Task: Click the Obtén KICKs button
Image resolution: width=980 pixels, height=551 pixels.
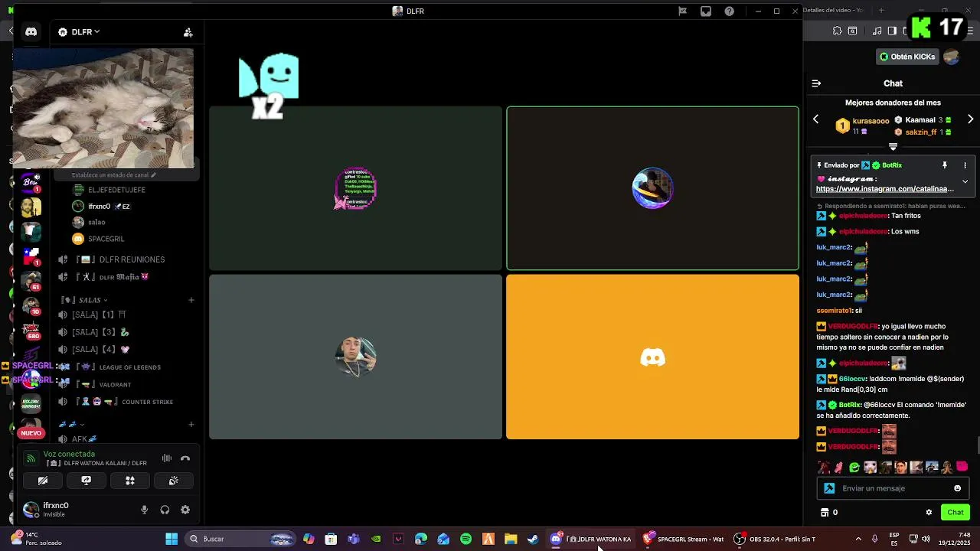Action: [x=907, y=57]
